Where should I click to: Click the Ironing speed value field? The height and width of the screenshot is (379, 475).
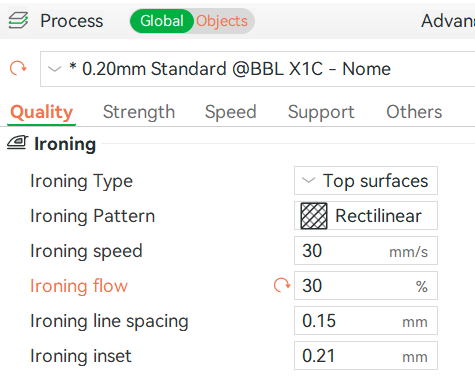pyautogui.click(x=366, y=251)
